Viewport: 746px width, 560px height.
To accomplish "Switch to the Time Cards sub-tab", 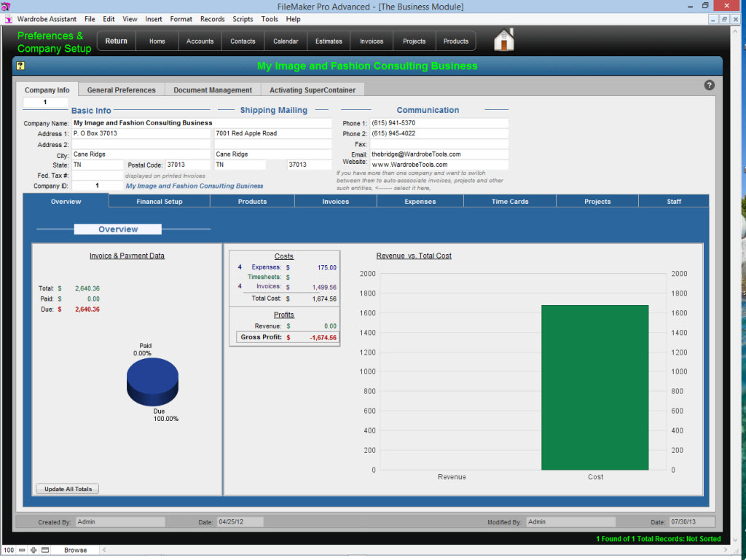I will pos(510,201).
